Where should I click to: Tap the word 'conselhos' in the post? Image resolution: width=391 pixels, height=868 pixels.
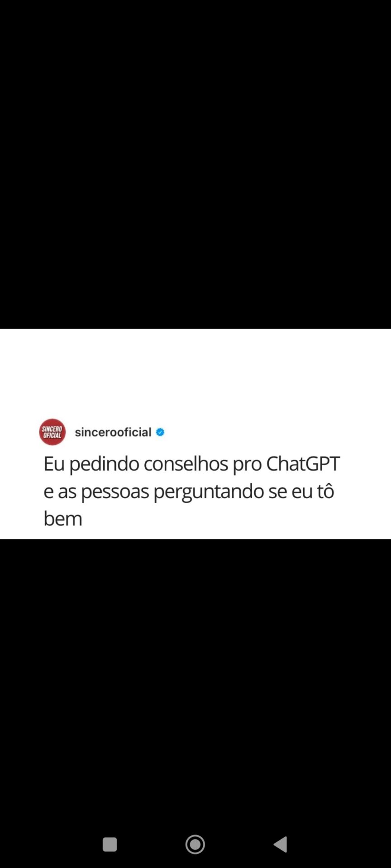tap(186, 464)
